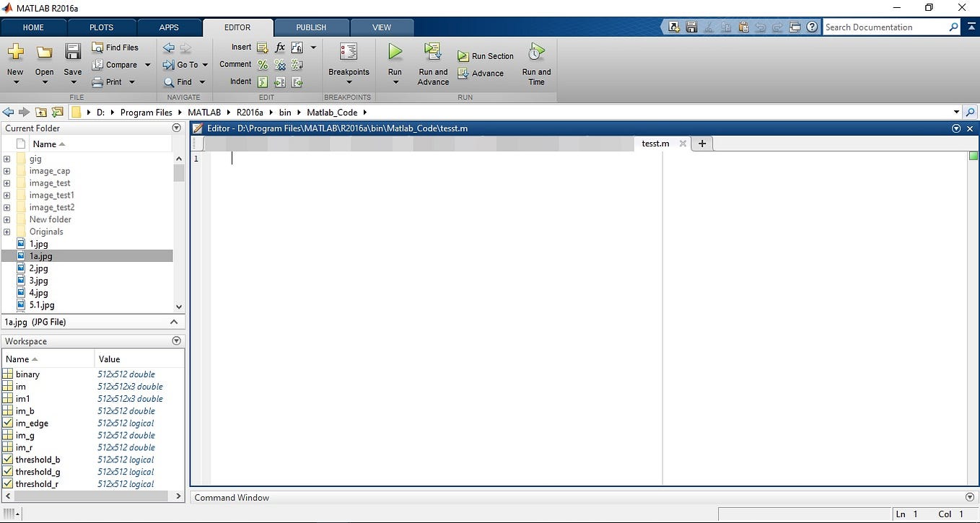Smart indent code with the Indent icon
Viewport: 980px width, 523px height.
(x=263, y=82)
